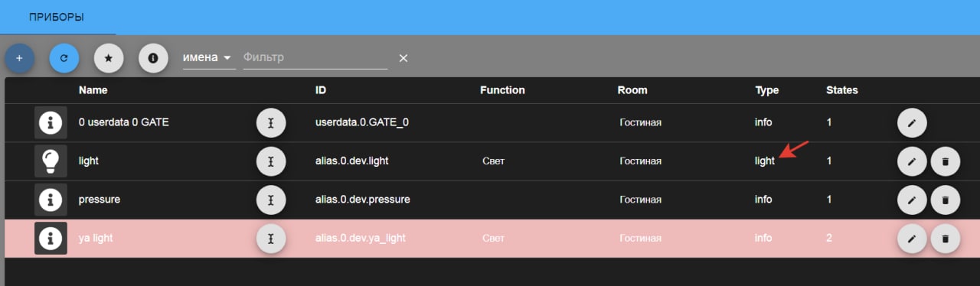980x286 pixels.
Task: Click type info in GATE row
Action: pyautogui.click(x=763, y=122)
